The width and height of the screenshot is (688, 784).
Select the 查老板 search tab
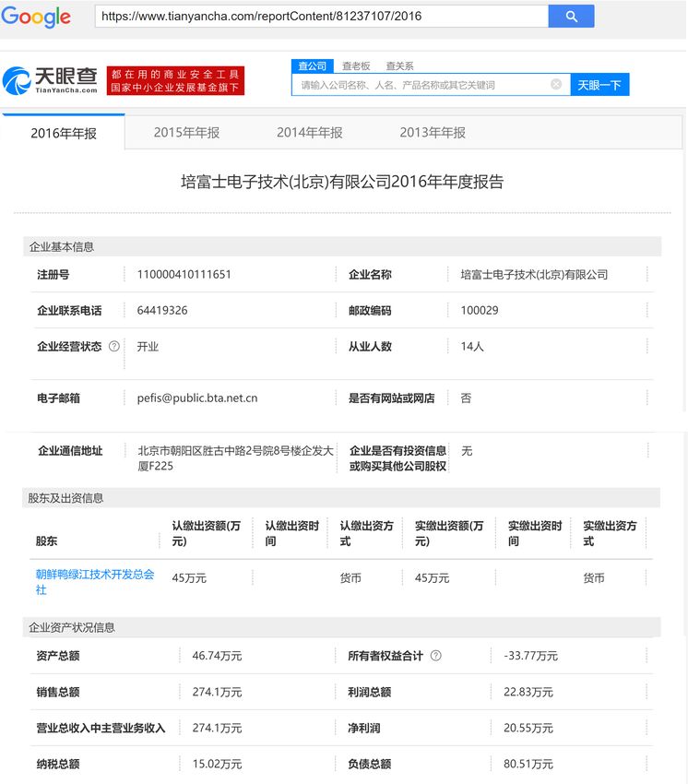coord(356,66)
